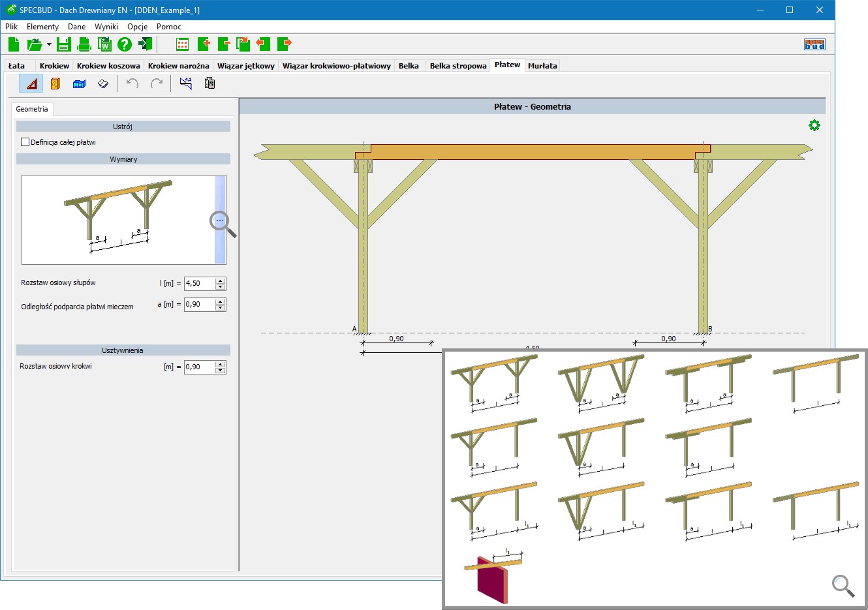Open the calculator icon in sub-toolbar
This screenshot has width=868, height=610.
pos(209,84)
